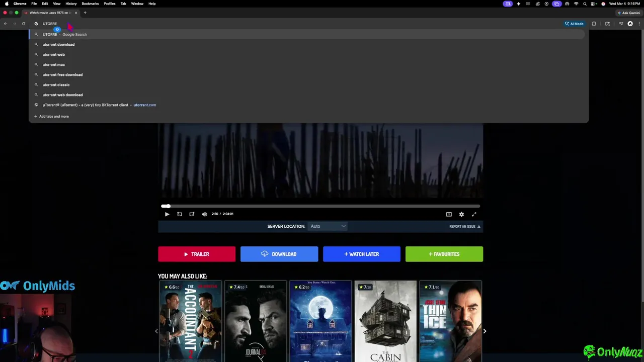
Task: Open the Chrome app menu
Action: coord(20,4)
